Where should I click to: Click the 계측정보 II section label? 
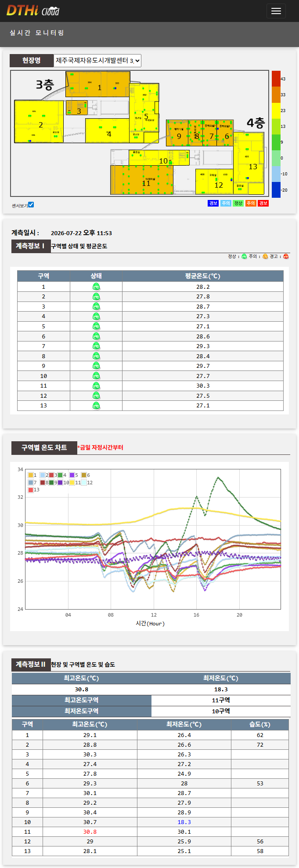[30, 665]
